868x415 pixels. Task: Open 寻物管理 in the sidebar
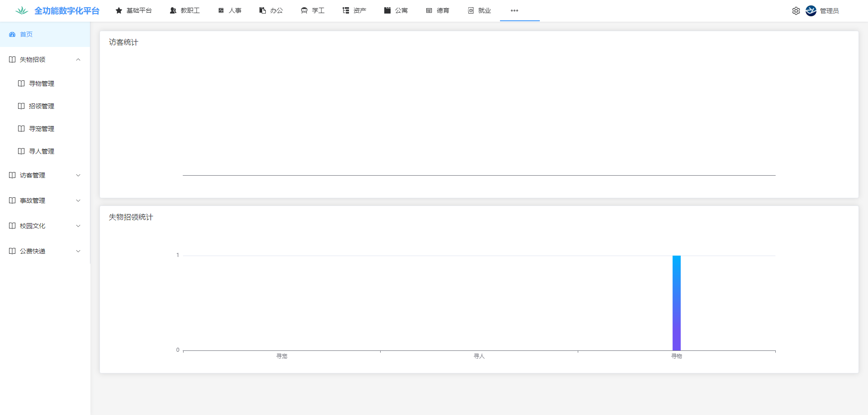(x=41, y=84)
